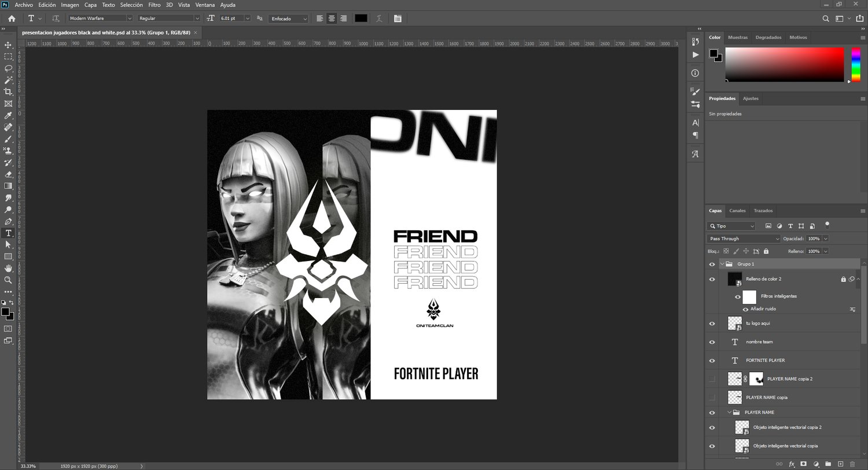The height and width of the screenshot is (470, 868).
Task: Click the delete layer trash icon
Action: (852, 464)
